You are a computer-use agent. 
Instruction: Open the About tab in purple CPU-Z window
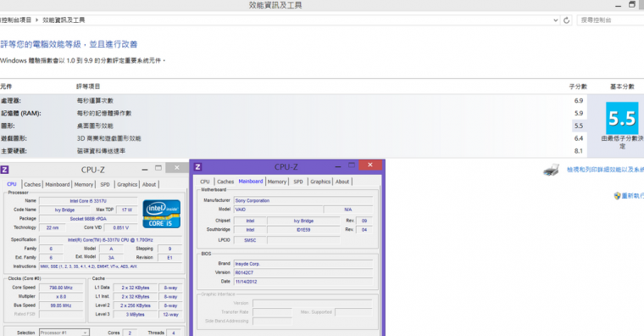pyautogui.click(x=342, y=182)
